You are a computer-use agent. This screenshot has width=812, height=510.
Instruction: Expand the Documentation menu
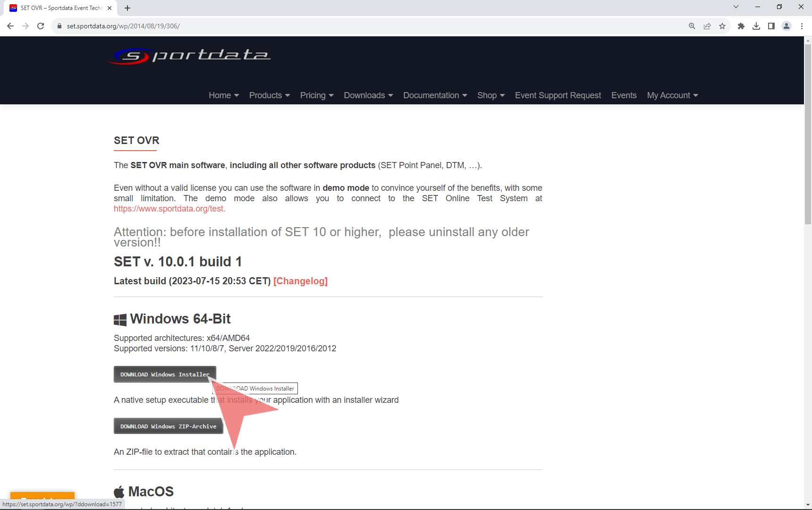pyautogui.click(x=435, y=95)
